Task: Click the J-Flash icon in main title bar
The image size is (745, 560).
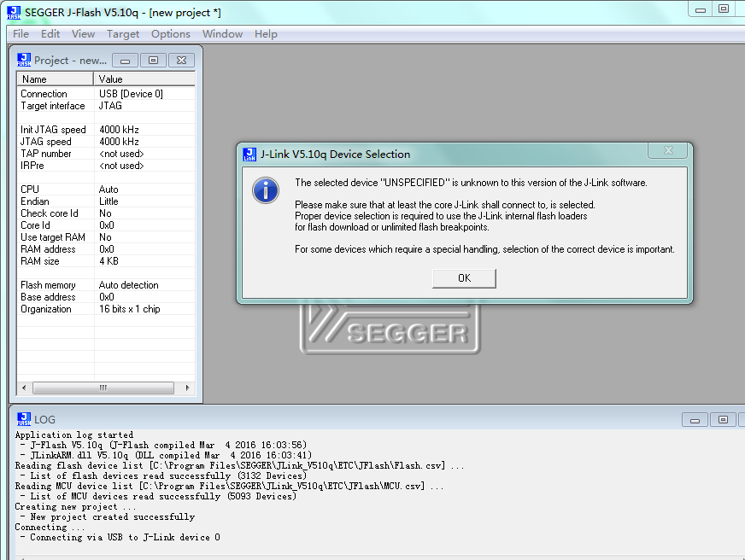Action: click(14, 13)
